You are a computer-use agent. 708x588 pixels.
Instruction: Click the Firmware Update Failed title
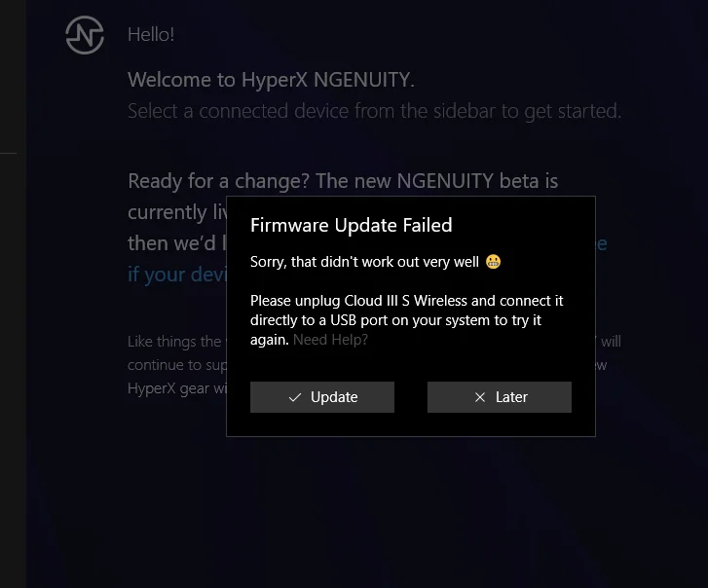tap(352, 225)
